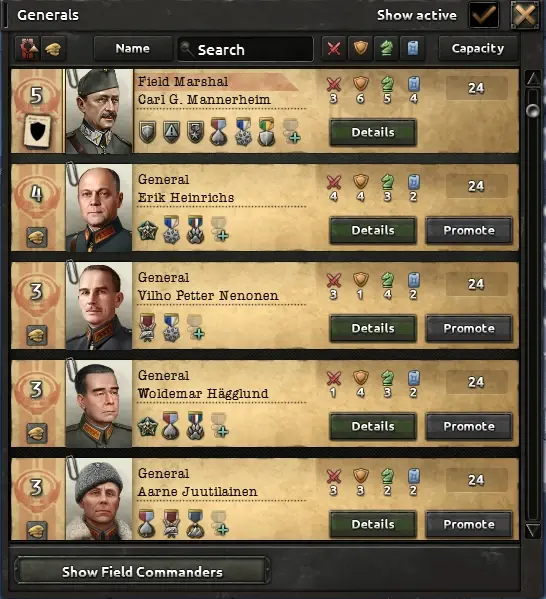Select Aarne Juutilainen's first medal trait
546x599 pixels.
tap(147, 523)
